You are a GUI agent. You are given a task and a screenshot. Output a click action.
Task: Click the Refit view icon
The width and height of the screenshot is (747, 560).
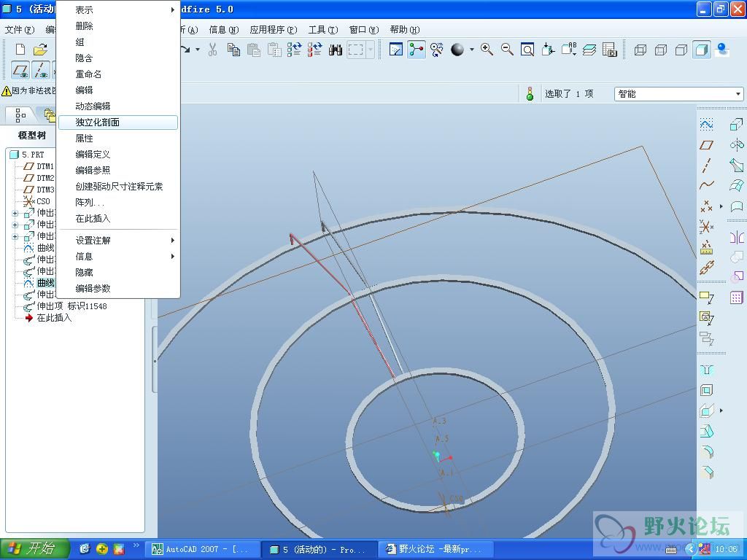(527, 50)
